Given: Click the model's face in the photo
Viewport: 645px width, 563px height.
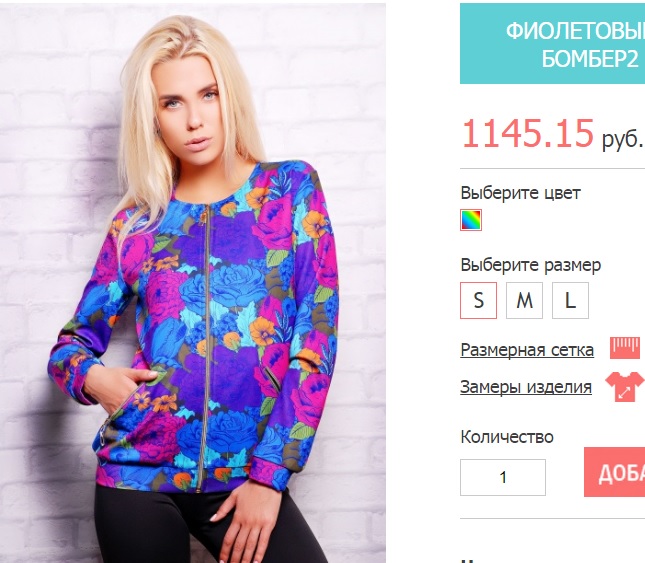Looking at the screenshot, I should pyautogui.click(x=190, y=113).
